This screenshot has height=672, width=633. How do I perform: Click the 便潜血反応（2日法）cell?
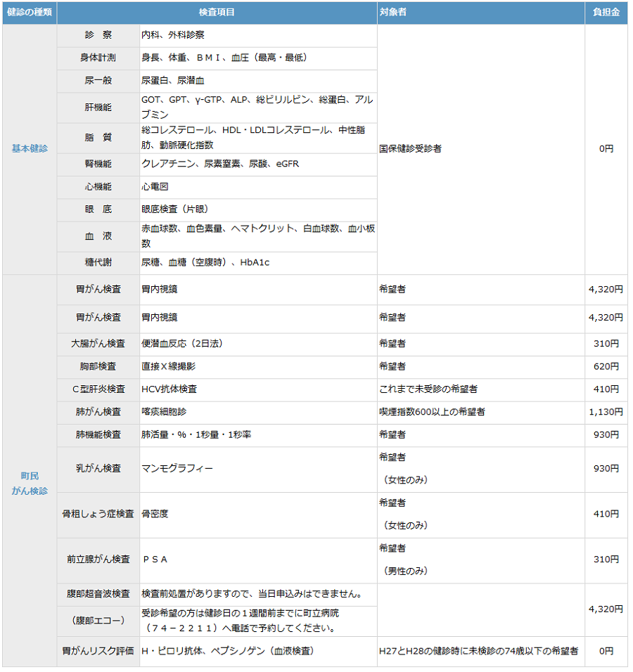(259, 344)
